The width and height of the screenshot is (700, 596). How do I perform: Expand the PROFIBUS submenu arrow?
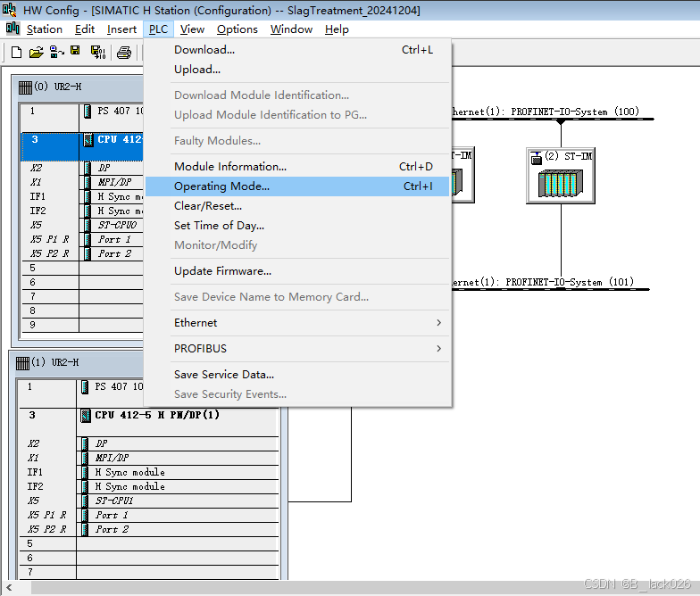point(439,348)
